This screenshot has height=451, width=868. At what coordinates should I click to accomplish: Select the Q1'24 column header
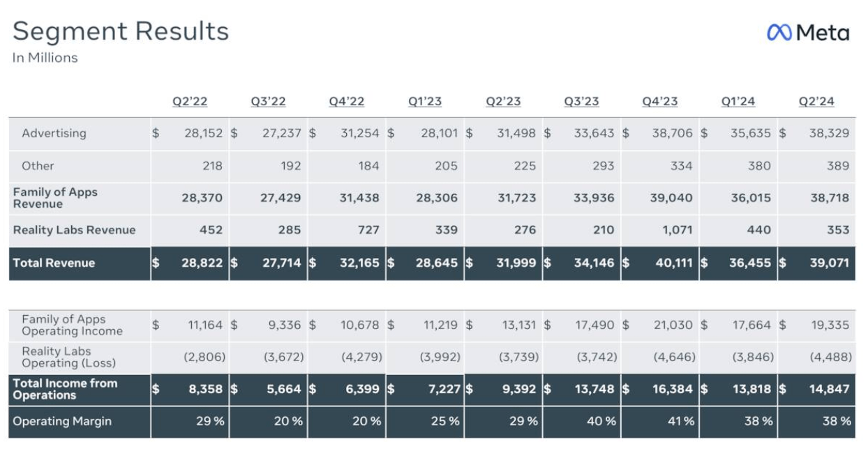738,102
